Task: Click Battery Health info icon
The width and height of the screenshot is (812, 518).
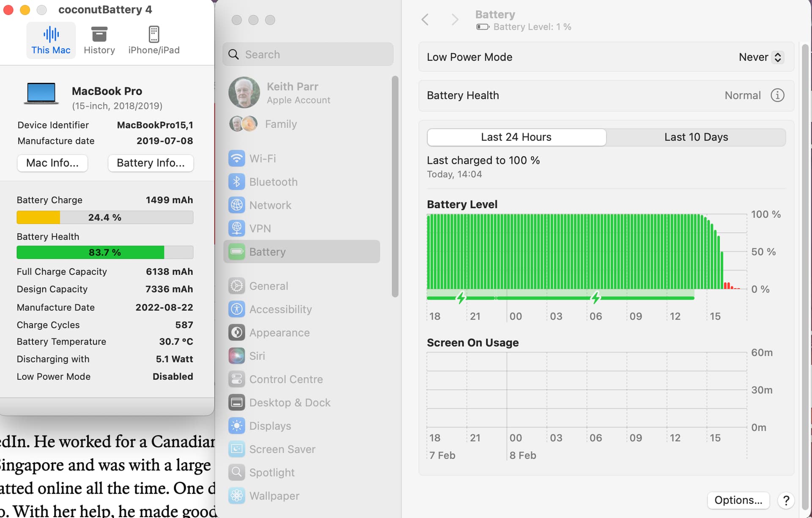Action: [777, 95]
